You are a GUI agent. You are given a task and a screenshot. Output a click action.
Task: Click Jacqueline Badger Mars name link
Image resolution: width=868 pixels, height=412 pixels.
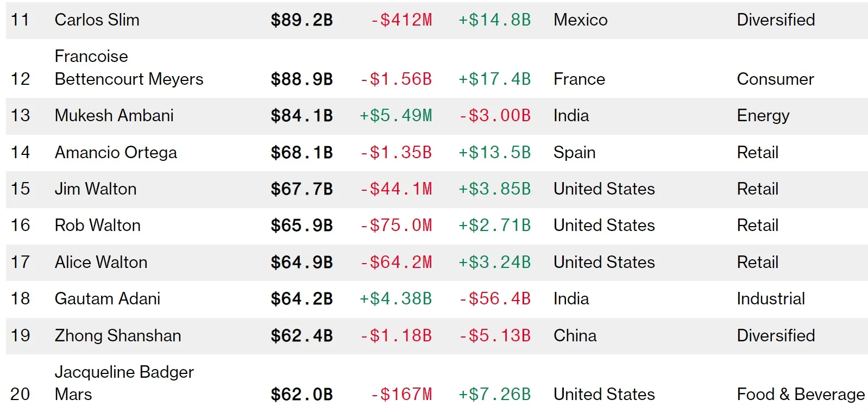point(124,383)
